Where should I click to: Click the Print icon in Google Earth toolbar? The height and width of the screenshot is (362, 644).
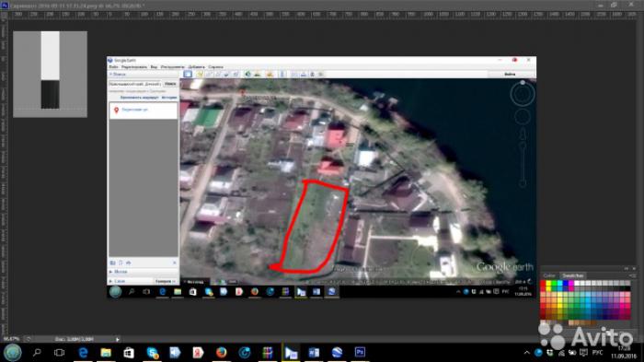click(x=303, y=74)
